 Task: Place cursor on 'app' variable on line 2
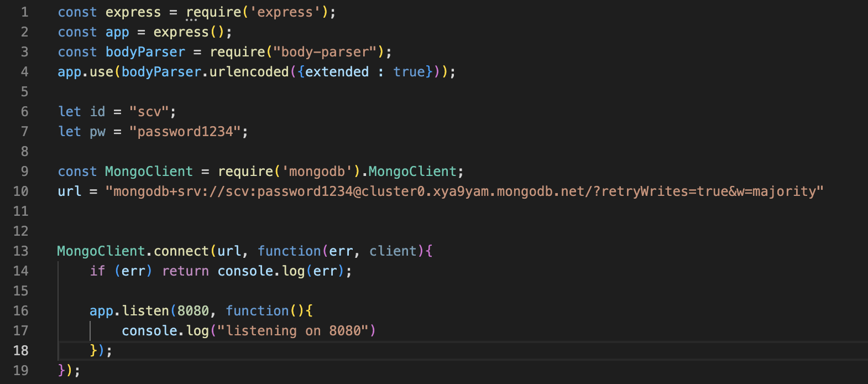(x=117, y=32)
